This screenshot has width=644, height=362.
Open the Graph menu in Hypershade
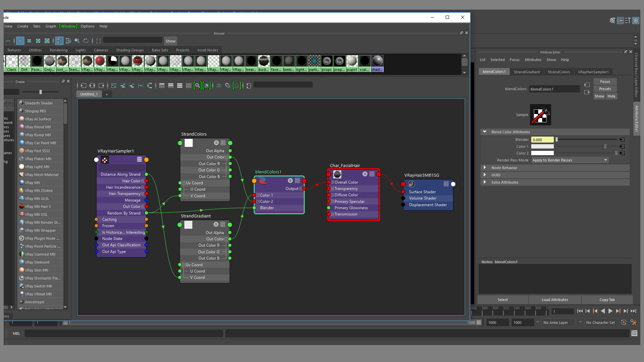click(x=51, y=26)
